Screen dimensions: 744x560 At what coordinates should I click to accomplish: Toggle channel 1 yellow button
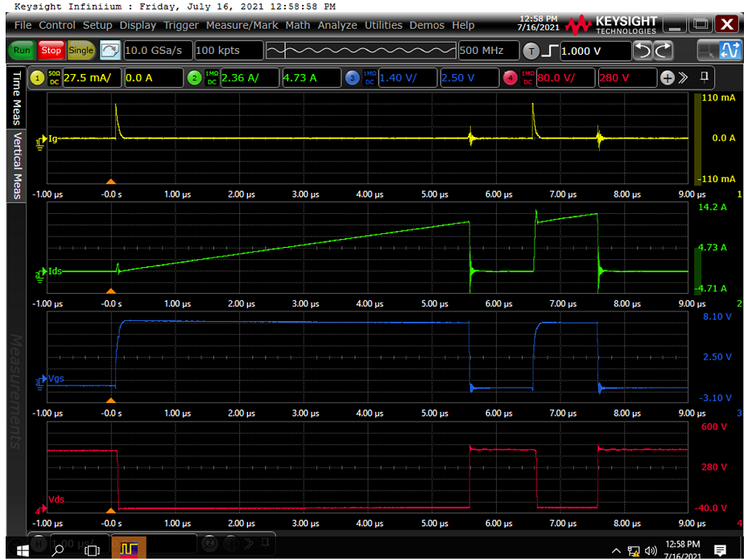click(x=37, y=78)
